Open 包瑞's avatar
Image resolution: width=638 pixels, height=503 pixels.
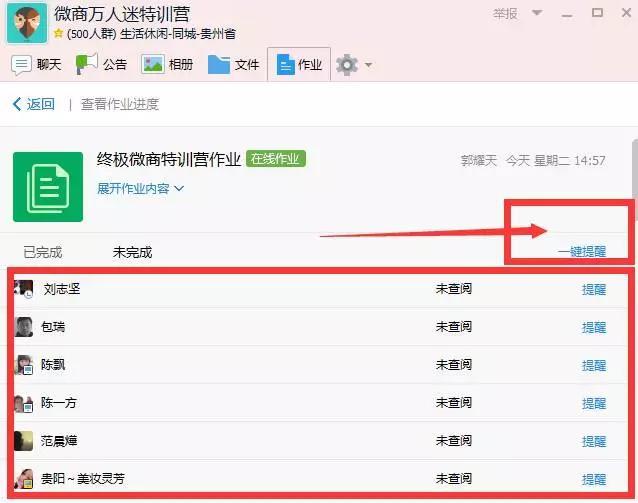(x=24, y=327)
